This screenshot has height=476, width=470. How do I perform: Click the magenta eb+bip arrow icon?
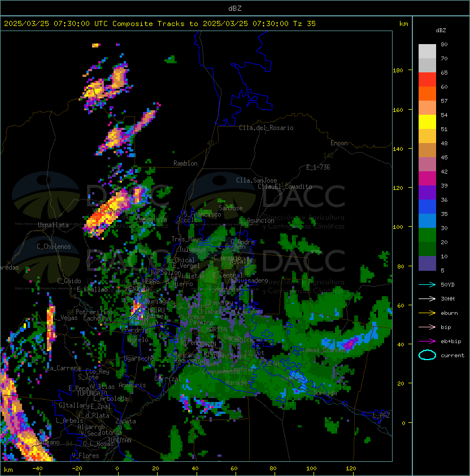(427, 341)
